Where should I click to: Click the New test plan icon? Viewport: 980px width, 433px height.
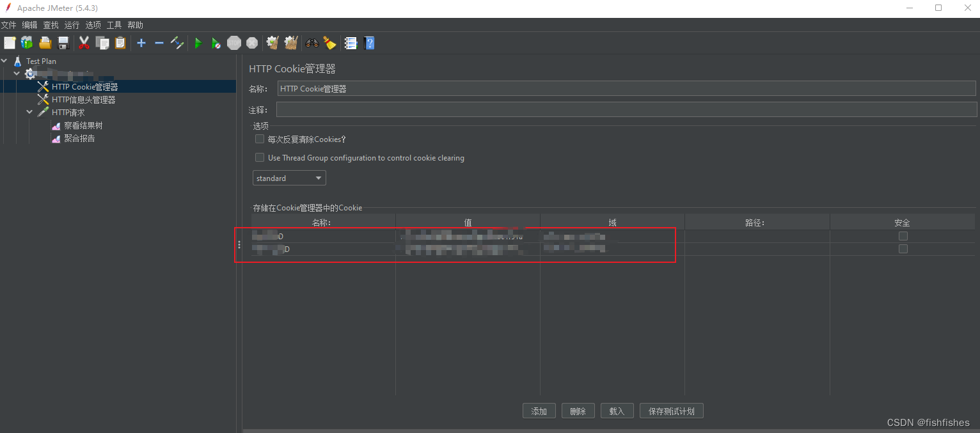tap(10, 43)
